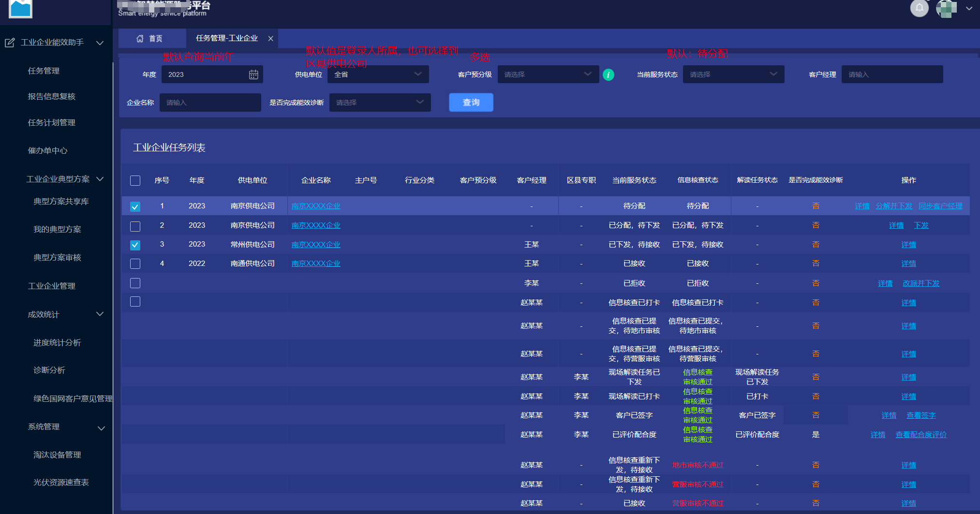Click the 工业企业能效助手 edit icon
Image resolution: width=980 pixels, height=514 pixels.
(10, 43)
